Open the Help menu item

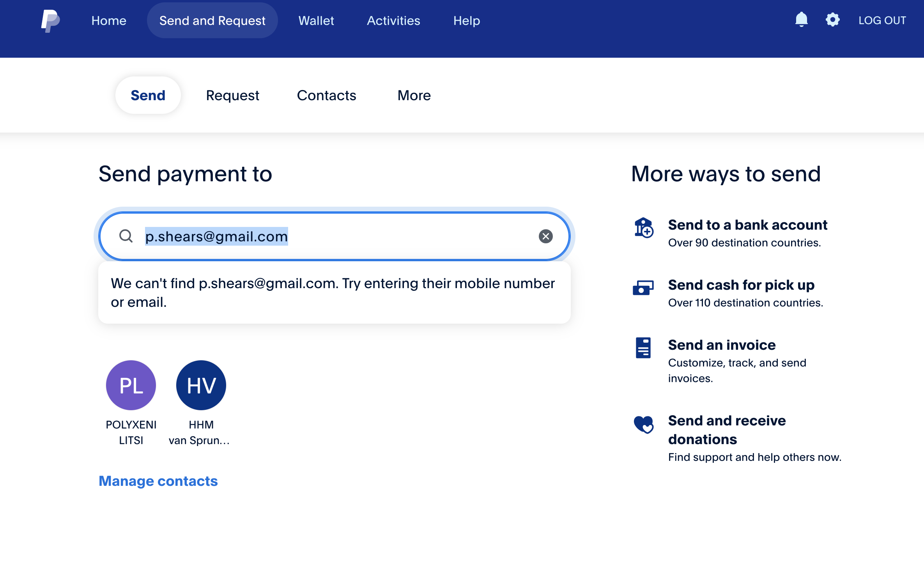click(x=467, y=21)
